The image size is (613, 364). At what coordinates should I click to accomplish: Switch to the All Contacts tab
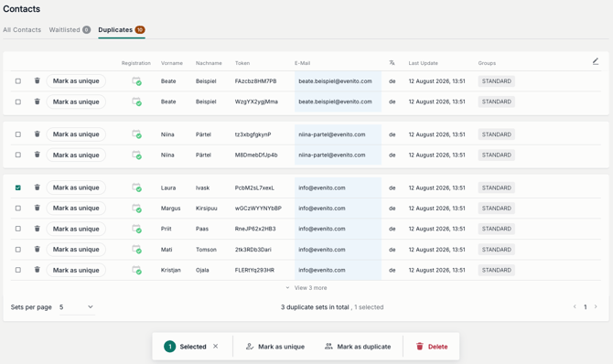point(22,29)
